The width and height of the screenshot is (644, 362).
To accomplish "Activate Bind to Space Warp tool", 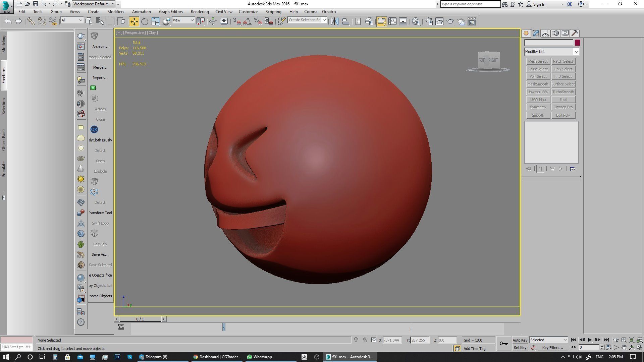I will (53, 21).
